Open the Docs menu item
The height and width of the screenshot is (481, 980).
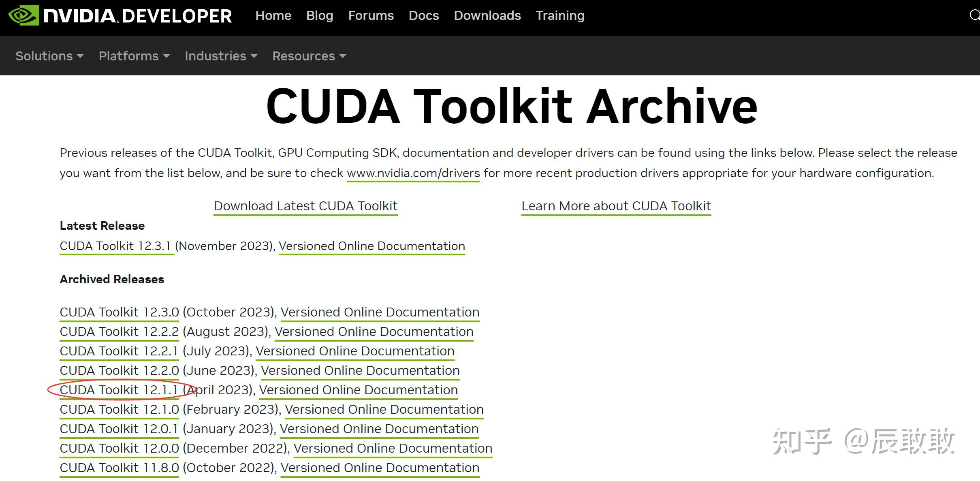coord(423,15)
